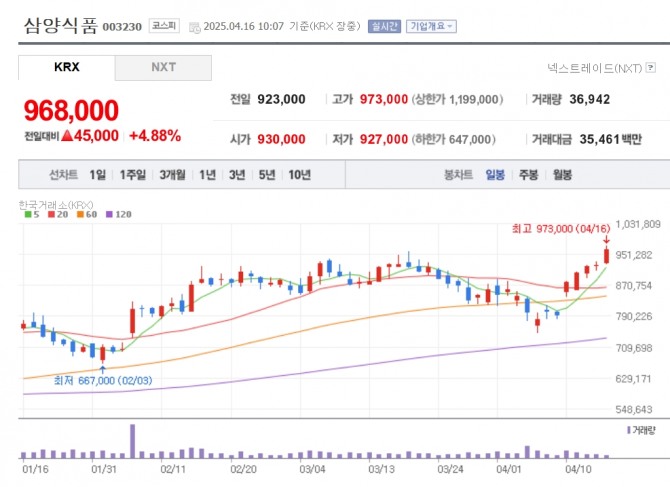The width and height of the screenshot is (670, 487).
Task: Click the 저가 value 927,000
Action: (384, 139)
